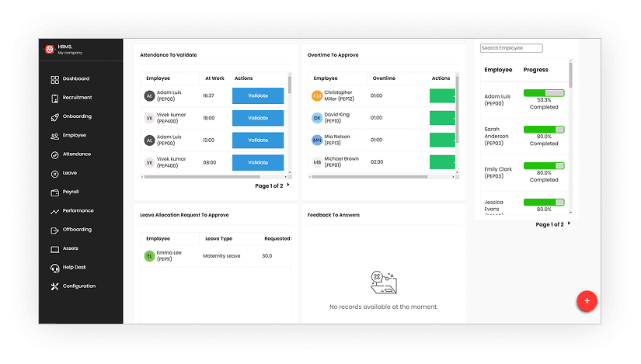Approve Christopher Miller's overtime request
This screenshot has width=641, height=364.
pyautogui.click(x=443, y=96)
